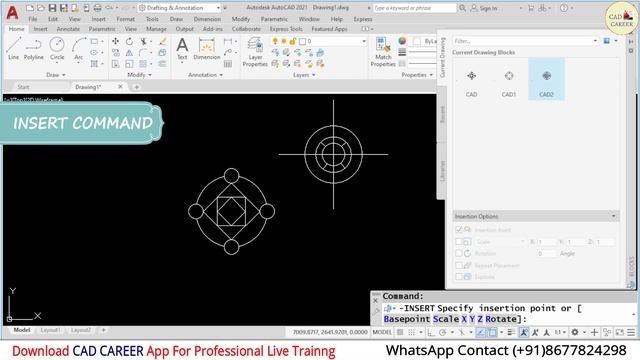Click the Erase tool icon
The image size is (640, 360).
163,41
